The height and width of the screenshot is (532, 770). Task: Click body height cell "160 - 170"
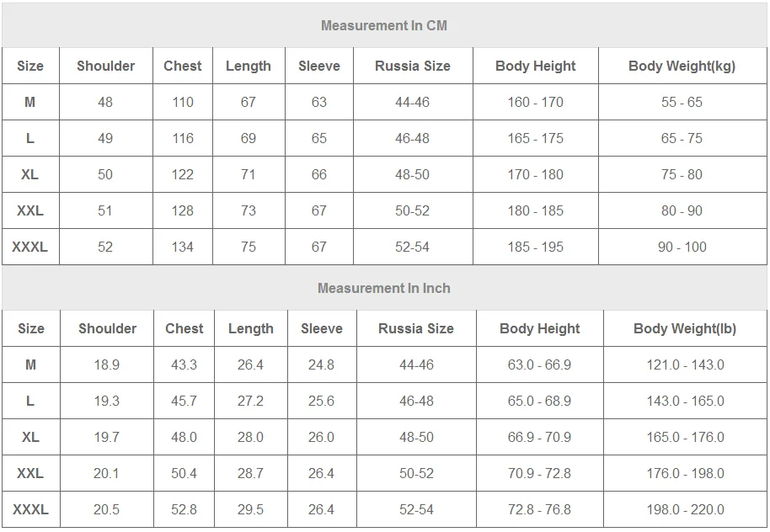click(536, 102)
